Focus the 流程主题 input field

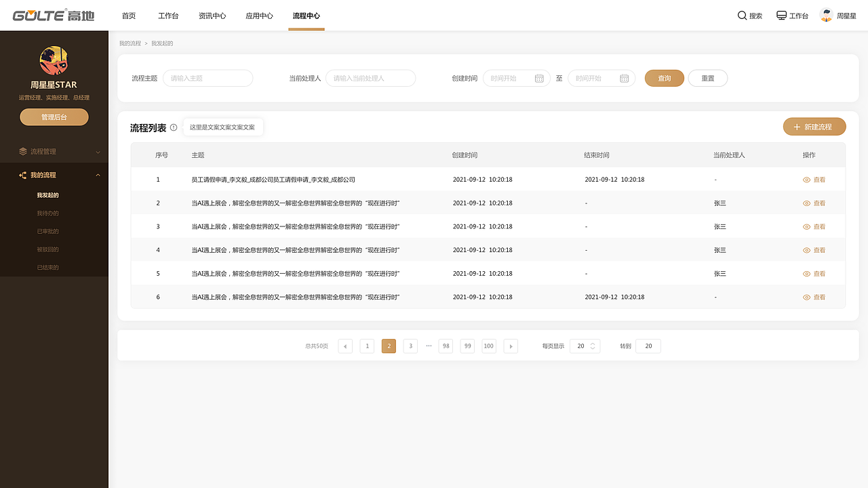[x=208, y=79]
